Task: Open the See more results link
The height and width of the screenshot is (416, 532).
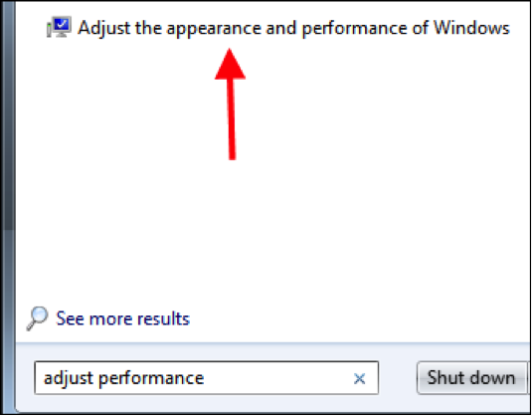Action: point(122,318)
